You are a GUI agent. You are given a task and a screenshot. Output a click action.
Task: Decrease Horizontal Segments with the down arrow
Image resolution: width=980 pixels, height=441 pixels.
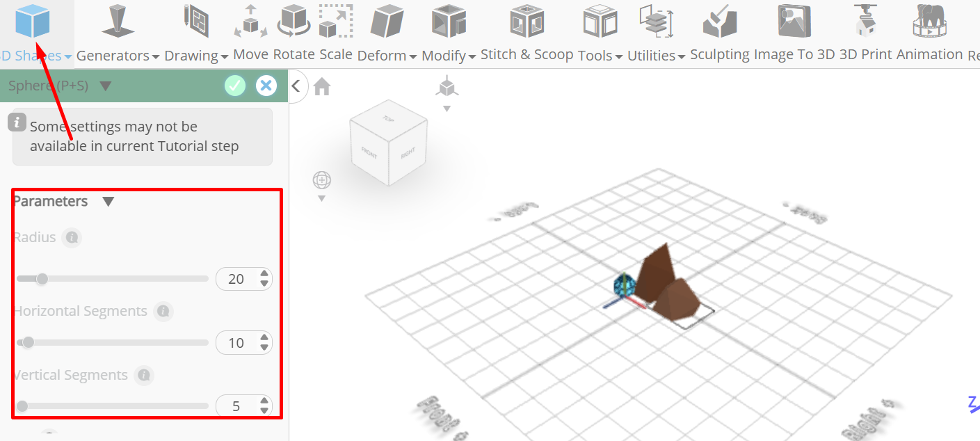coord(264,348)
